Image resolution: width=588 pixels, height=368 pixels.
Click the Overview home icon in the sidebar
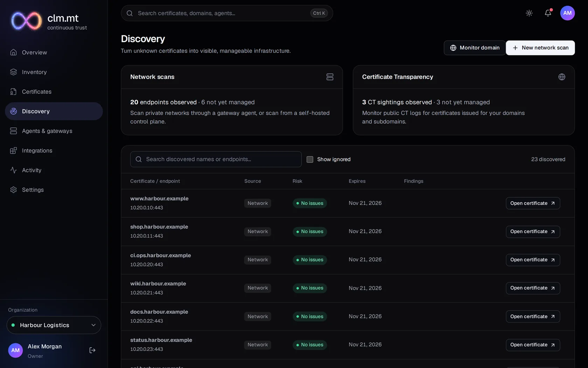click(x=14, y=52)
